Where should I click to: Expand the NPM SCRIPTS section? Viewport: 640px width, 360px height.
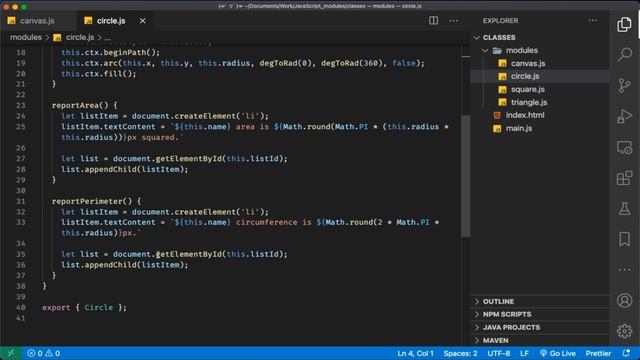point(507,314)
